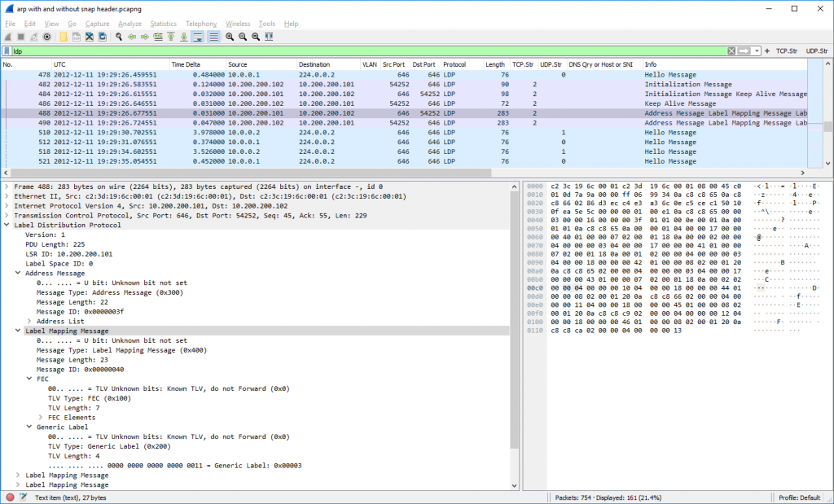834x504 pixels.
Task: Click the capture options gear icon
Action: [46, 37]
